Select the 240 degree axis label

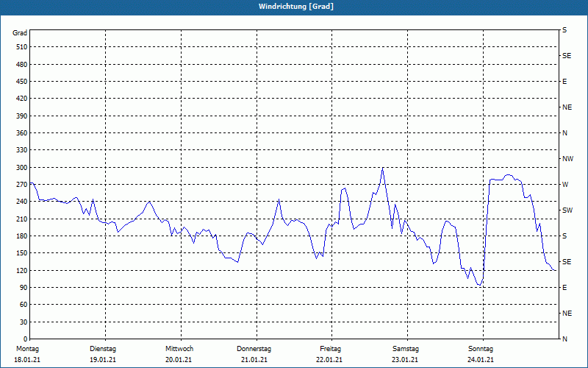[21, 202]
